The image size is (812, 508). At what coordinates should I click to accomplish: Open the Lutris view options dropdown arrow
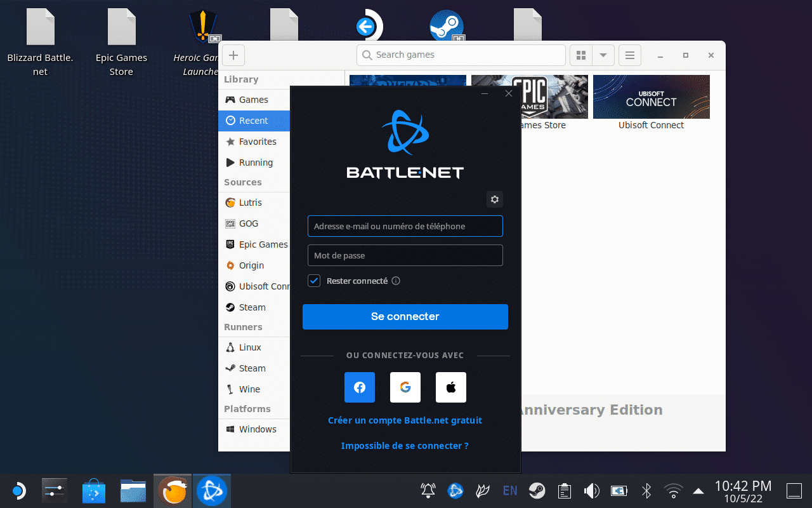[x=603, y=55]
